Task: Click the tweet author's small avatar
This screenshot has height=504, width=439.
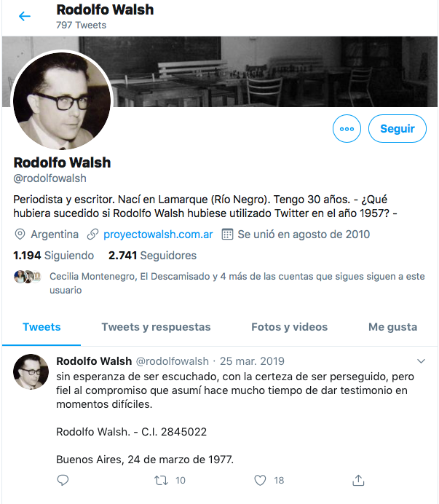Action: tap(31, 372)
